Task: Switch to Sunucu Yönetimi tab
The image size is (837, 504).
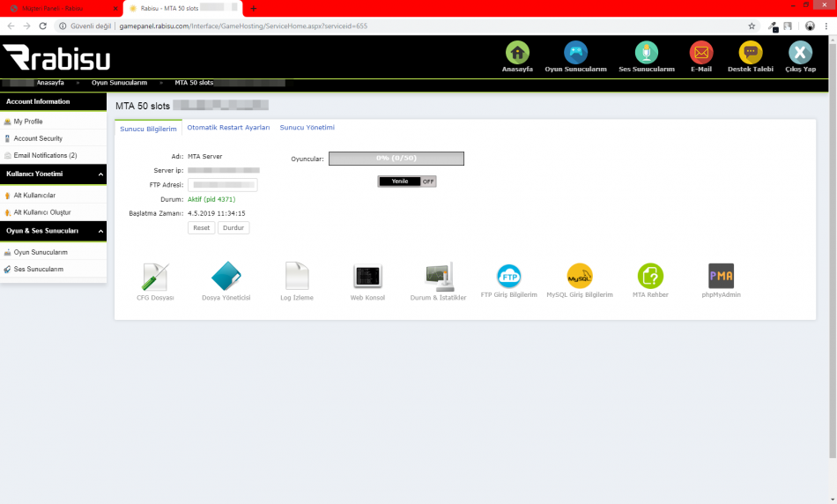Action: [x=307, y=127]
